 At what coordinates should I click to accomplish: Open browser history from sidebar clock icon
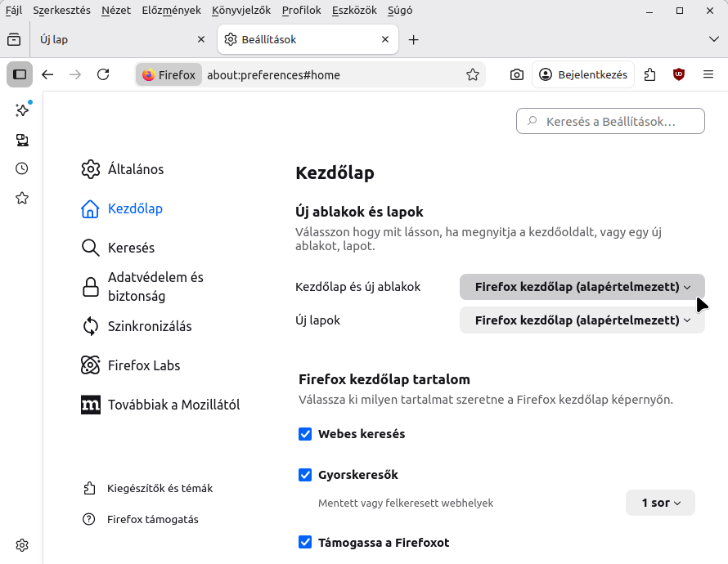click(x=21, y=168)
